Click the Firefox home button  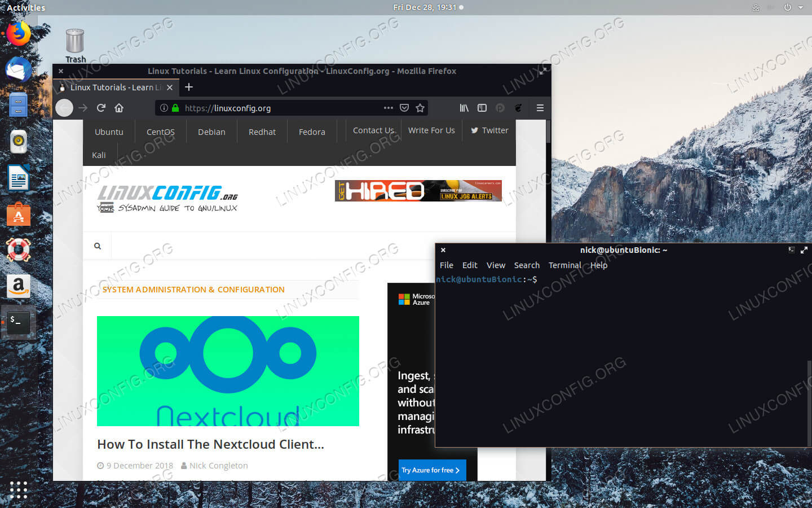(119, 108)
